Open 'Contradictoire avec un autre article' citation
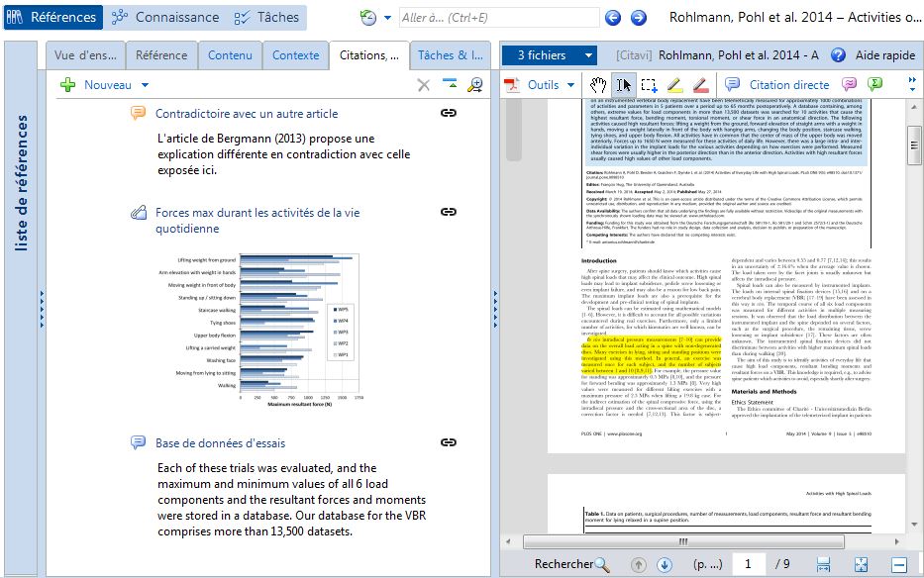This screenshot has width=924, height=578. click(247, 114)
